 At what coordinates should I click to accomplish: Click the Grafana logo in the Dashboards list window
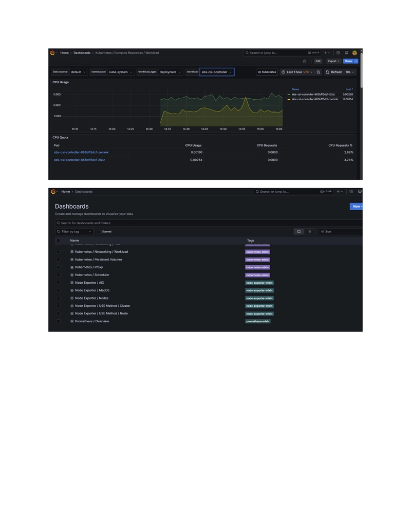53,192
